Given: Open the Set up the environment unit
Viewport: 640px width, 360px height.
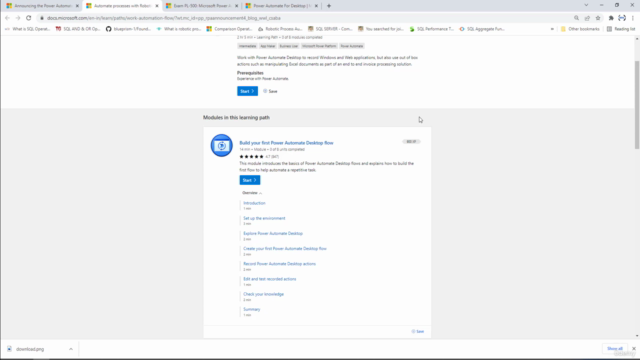Looking at the screenshot, I should click(x=264, y=218).
